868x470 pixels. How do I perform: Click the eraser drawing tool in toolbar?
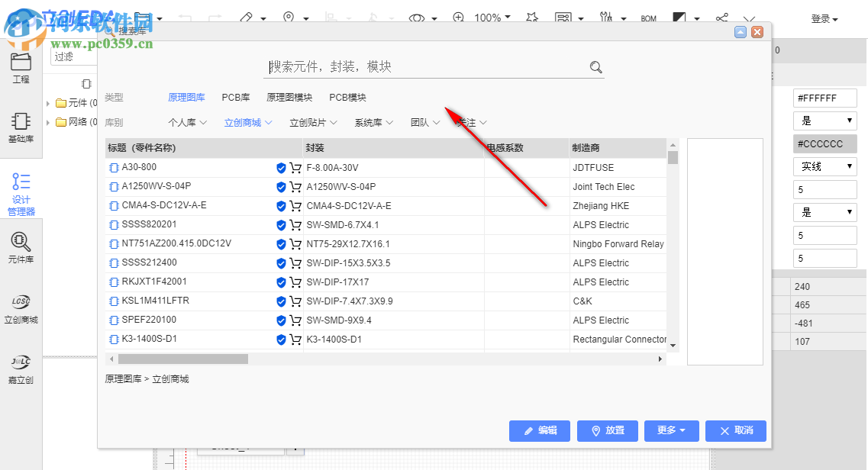click(247, 18)
